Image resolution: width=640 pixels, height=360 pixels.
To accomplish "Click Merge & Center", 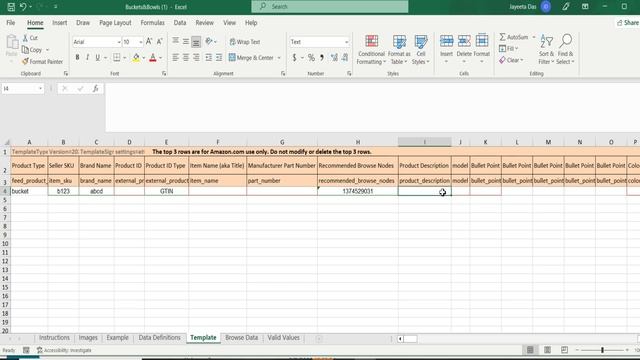I will coord(251,58).
